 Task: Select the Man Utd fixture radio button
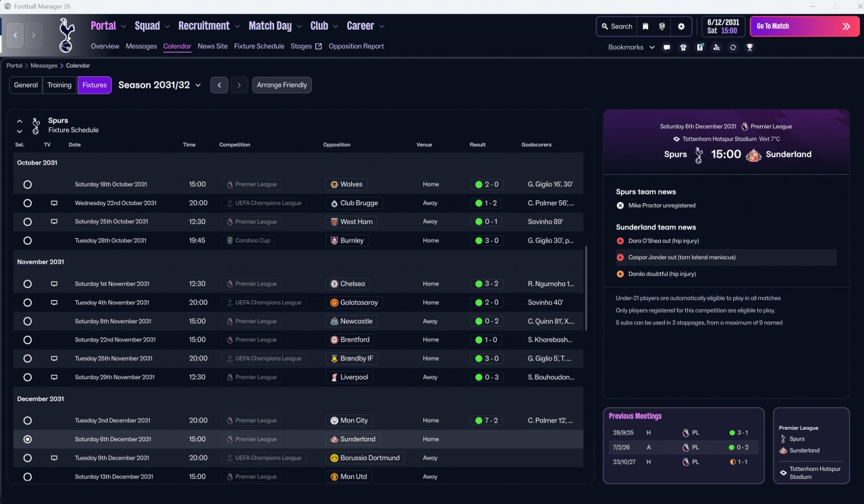pyautogui.click(x=27, y=477)
